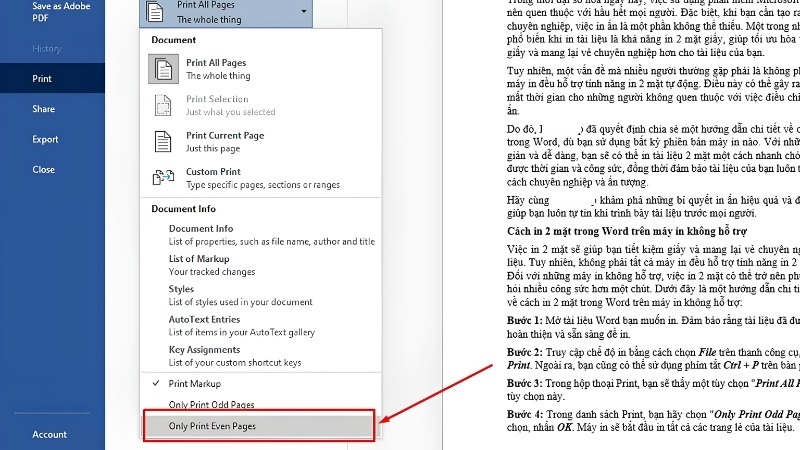Click 'Bước 4:' in the print preview
The width and height of the screenshot is (800, 450).
[x=524, y=414]
